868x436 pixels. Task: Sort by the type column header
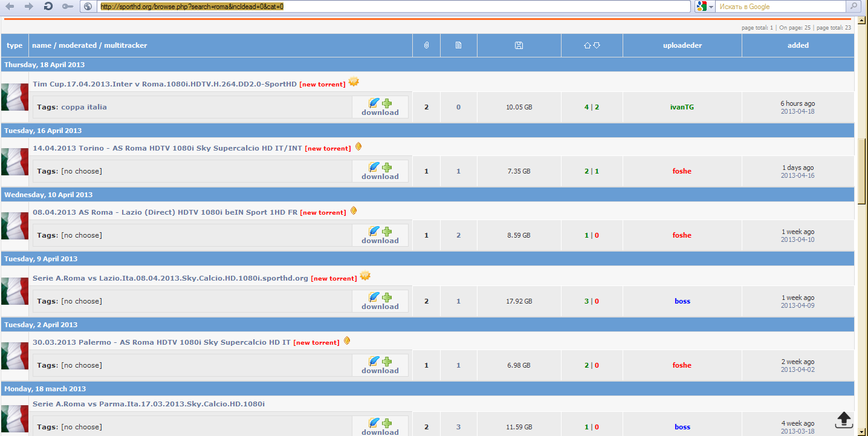coord(15,45)
